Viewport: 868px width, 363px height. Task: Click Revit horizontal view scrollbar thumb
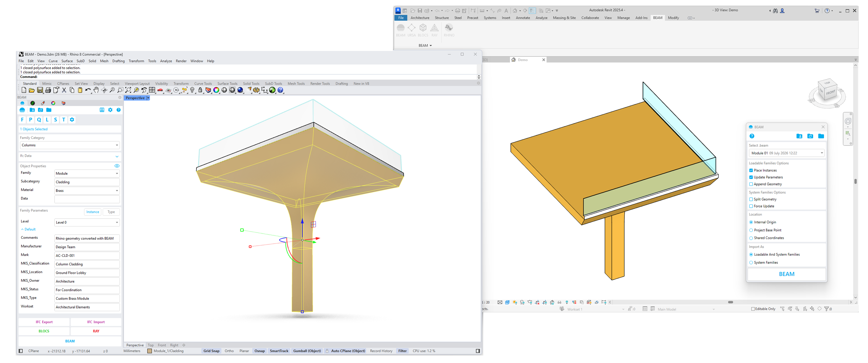(730, 302)
